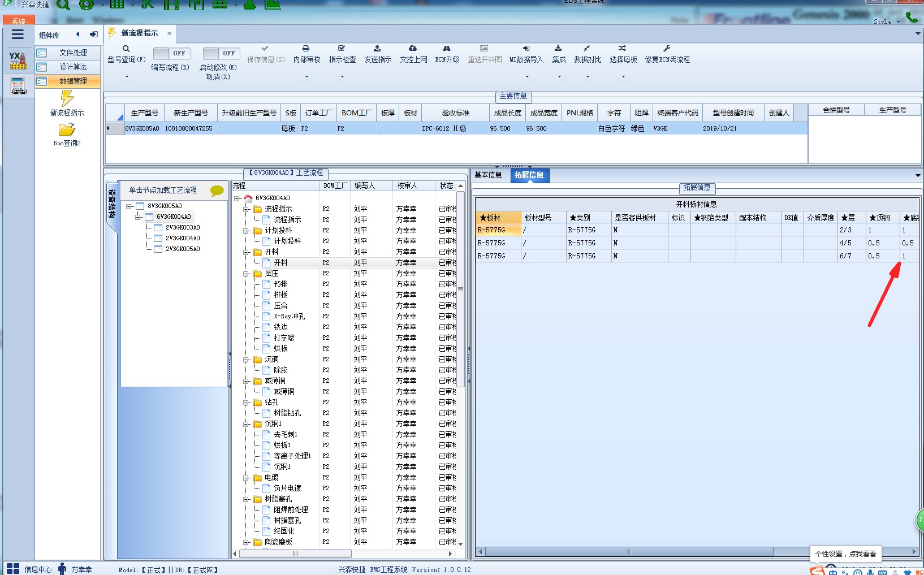Click 文控上网 cloud icon
Image resolution: width=924 pixels, height=575 pixels.
click(413, 49)
